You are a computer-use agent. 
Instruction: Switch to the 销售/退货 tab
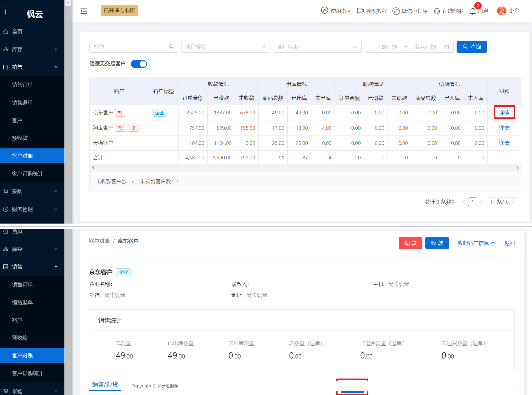coord(105,385)
